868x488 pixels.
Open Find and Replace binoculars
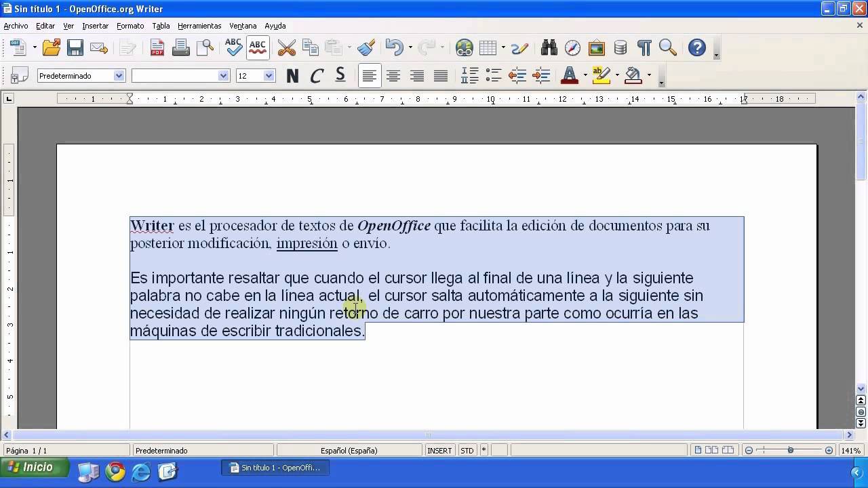point(549,48)
